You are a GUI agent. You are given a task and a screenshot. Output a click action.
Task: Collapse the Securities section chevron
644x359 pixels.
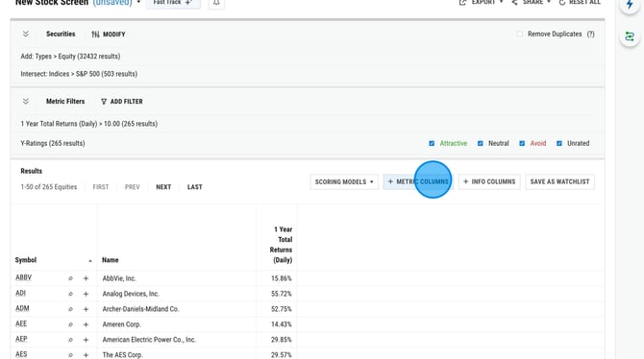click(x=26, y=34)
